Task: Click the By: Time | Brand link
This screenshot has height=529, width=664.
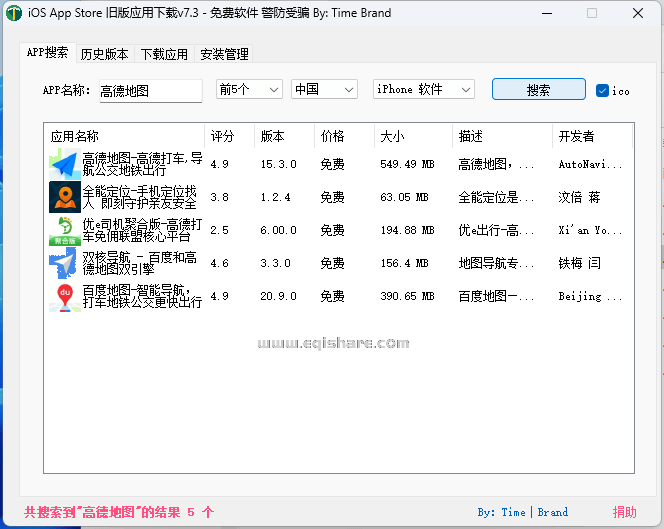Action: (523, 512)
